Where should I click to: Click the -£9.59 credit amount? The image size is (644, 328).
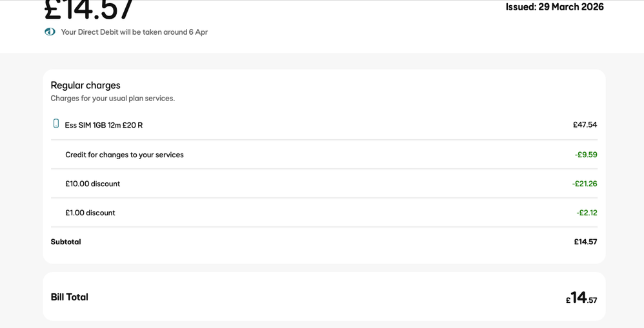point(585,155)
